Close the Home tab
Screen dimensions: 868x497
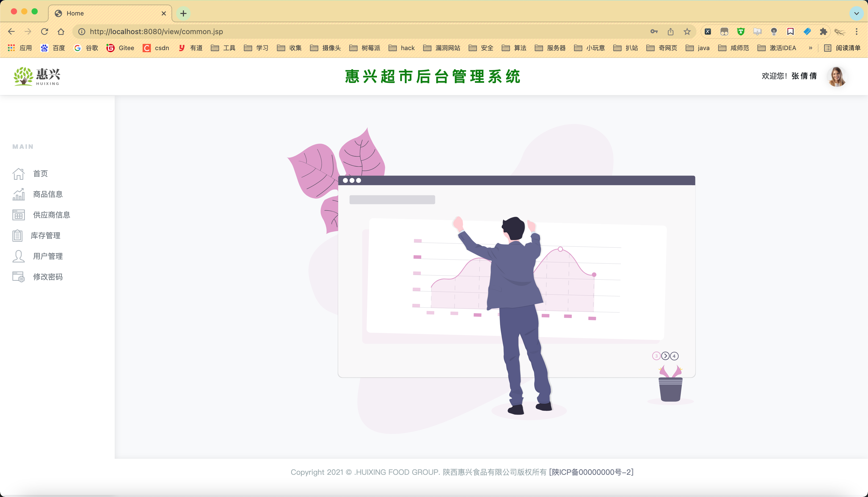164,13
